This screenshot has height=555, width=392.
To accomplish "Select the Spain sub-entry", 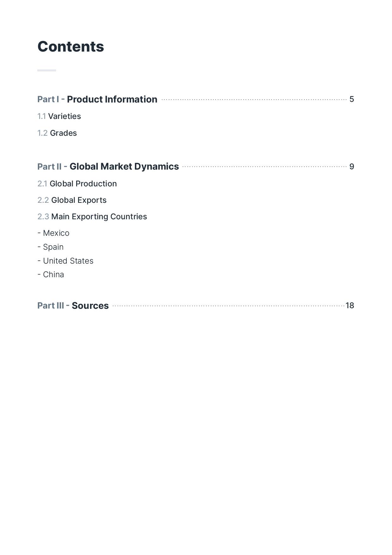I will pyautogui.click(x=51, y=247).
